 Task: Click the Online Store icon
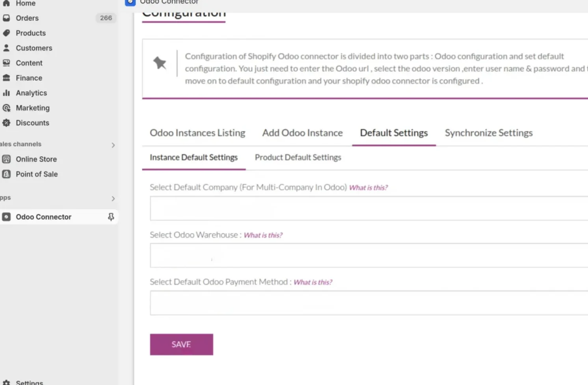6,159
